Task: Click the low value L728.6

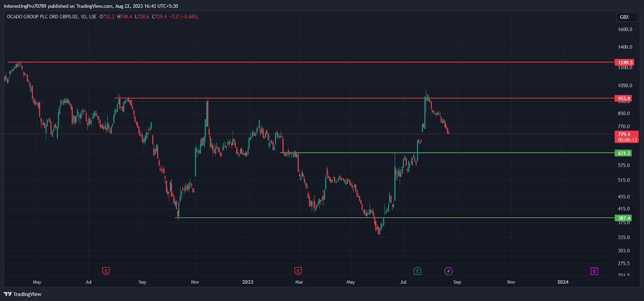Action: click(142, 17)
